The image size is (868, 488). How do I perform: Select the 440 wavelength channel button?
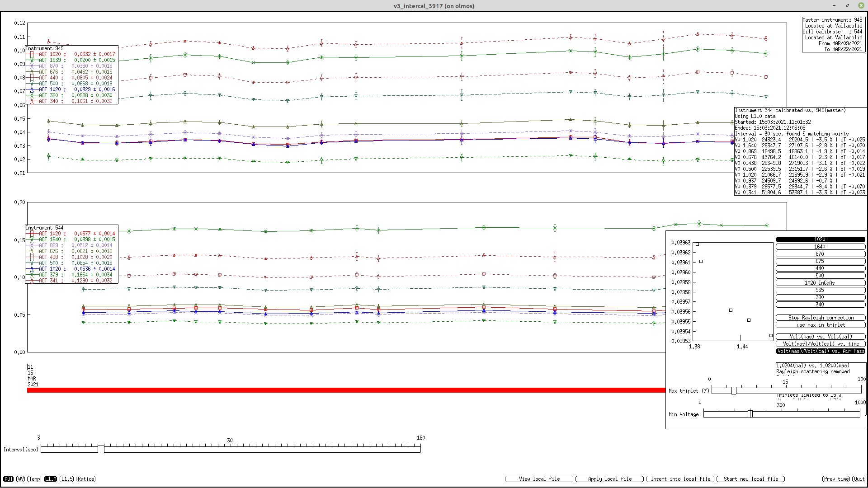[x=820, y=268]
